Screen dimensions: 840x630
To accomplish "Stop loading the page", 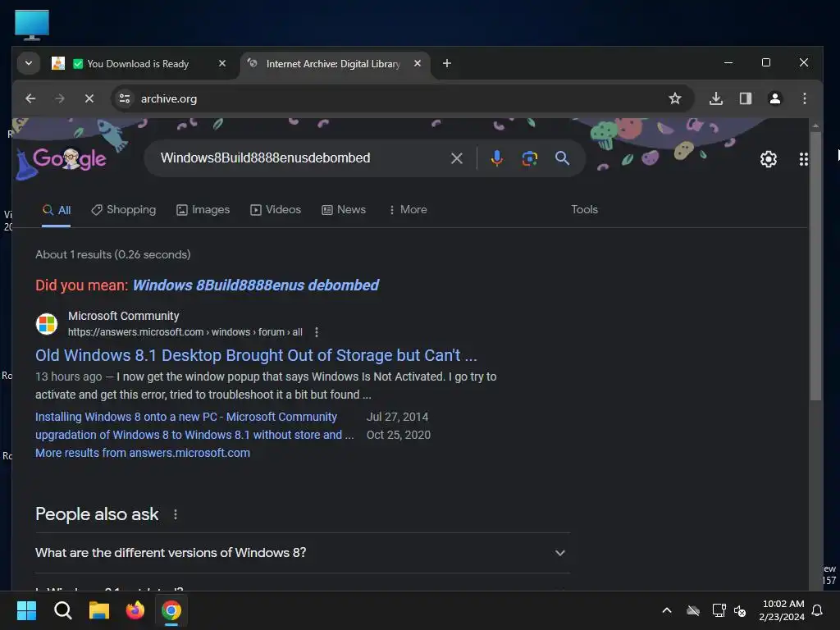I will 89,98.
